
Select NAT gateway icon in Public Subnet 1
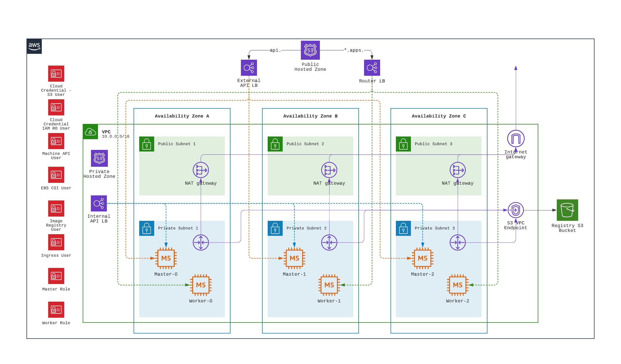pyautogui.click(x=201, y=170)
